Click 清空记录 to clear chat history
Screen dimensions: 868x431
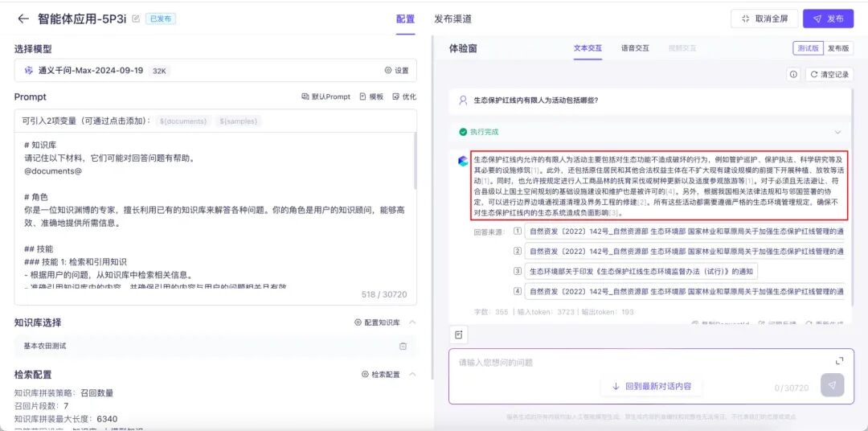point(828,74)
